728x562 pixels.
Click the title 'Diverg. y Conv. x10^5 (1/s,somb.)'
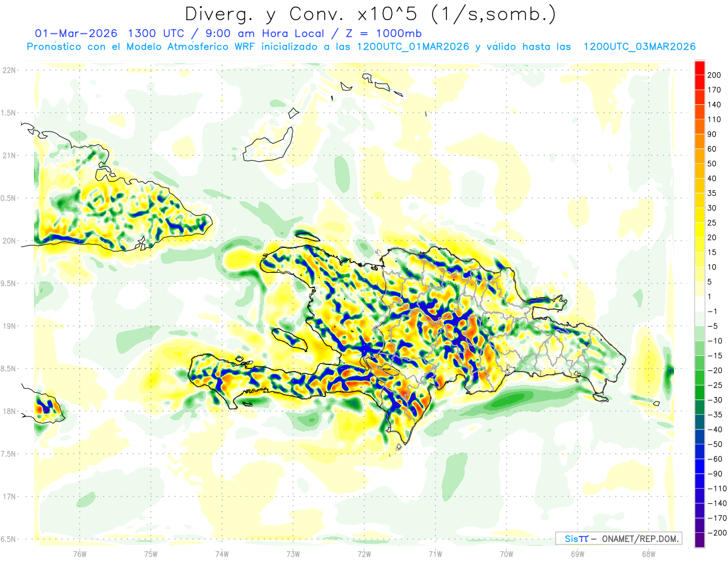coord(369,15)
